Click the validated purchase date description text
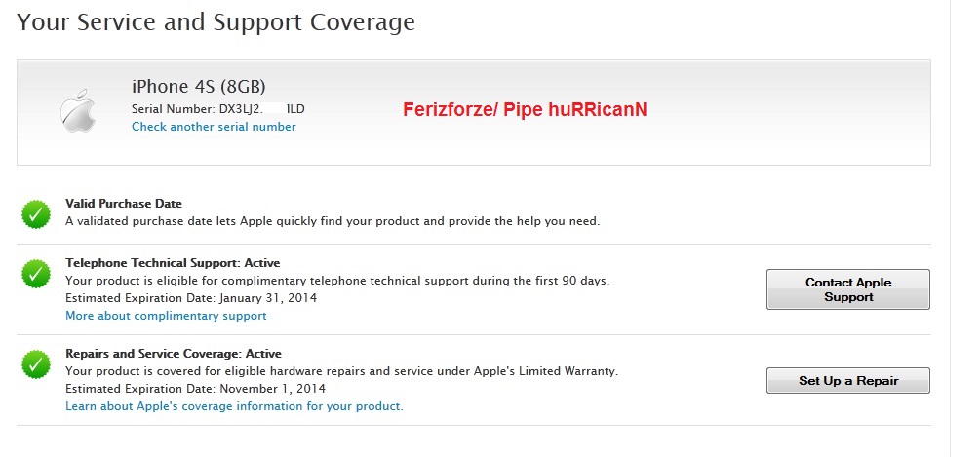Viewport: 980px width, 457px height. [332, 221]
